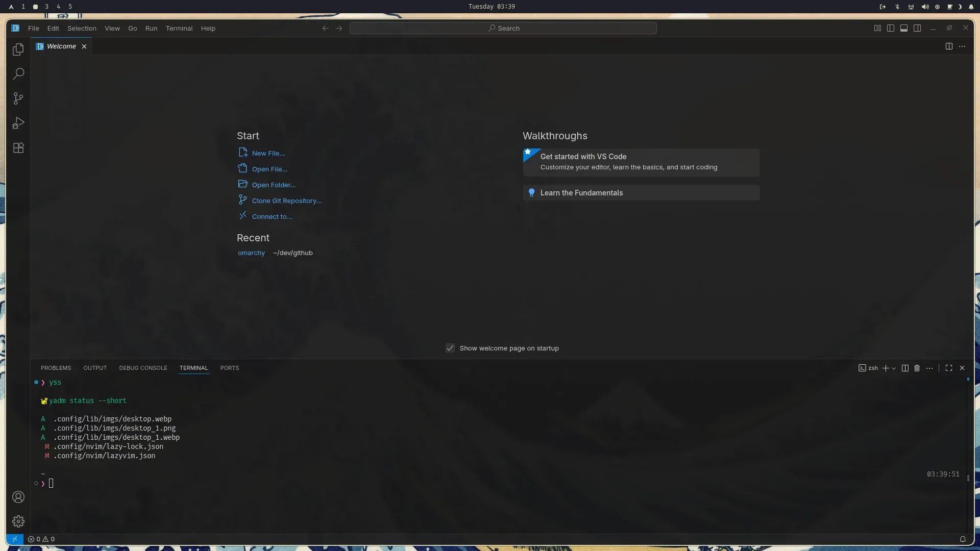This screenshot has height=551, width=980.
Task: Click the system volume icon in top bar
Action: [925, 7]
